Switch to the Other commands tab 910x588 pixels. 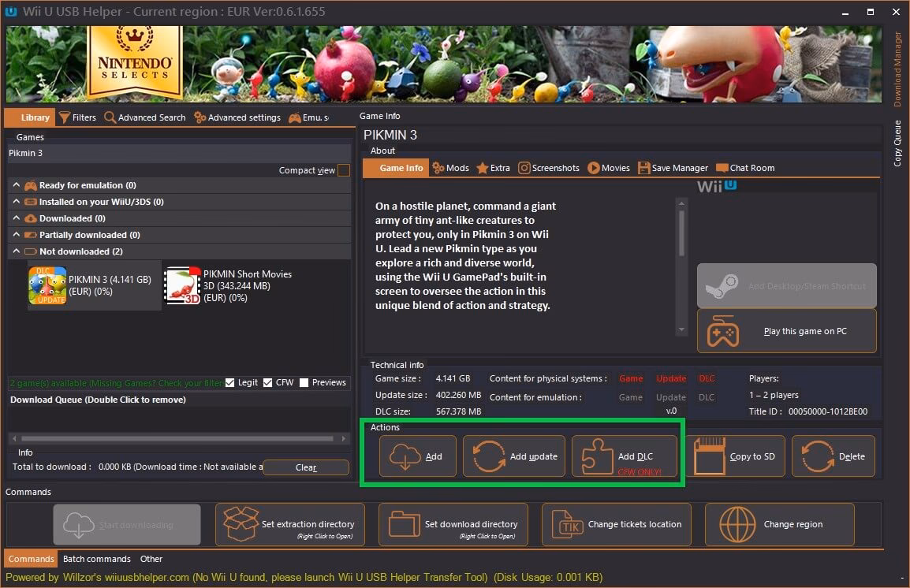[x=151, y=558]
